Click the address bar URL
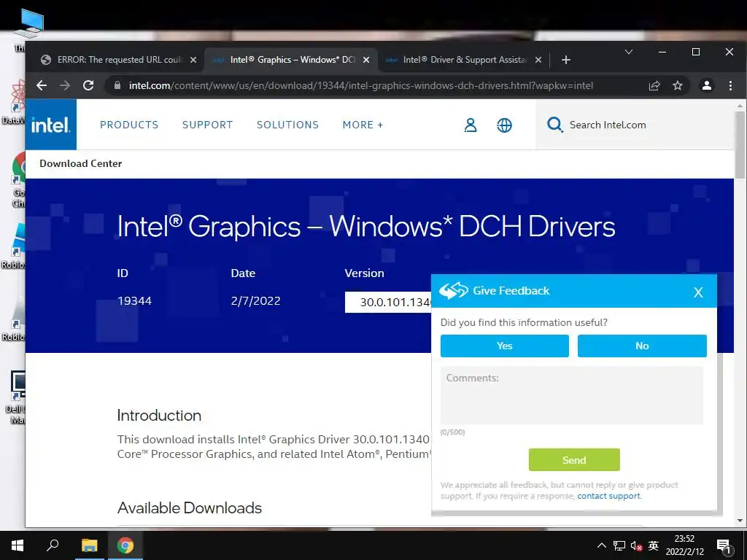The height and width of the screenshot is (560, 747). [x=360, y=86]
